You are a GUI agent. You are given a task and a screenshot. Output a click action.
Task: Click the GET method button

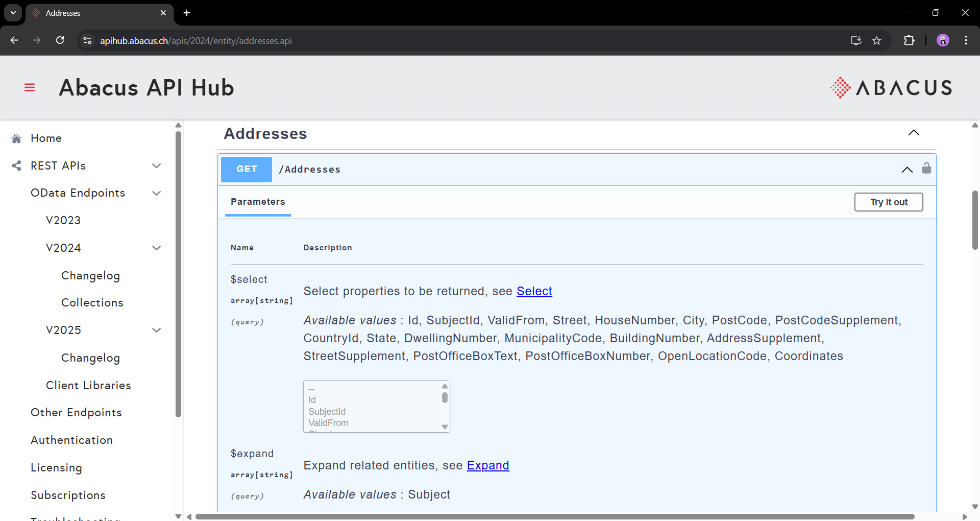pos(247,170)
